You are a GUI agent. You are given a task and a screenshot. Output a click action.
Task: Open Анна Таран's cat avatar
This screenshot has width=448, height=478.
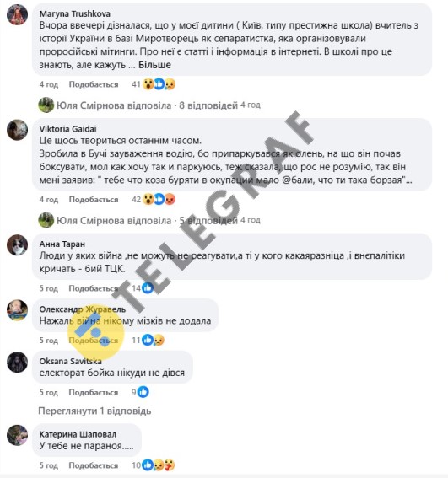pyautogui.click(x=18, y=244)
